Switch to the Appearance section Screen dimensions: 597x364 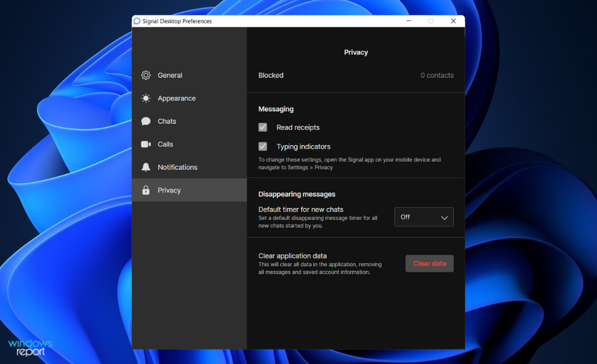pos(189,98)
